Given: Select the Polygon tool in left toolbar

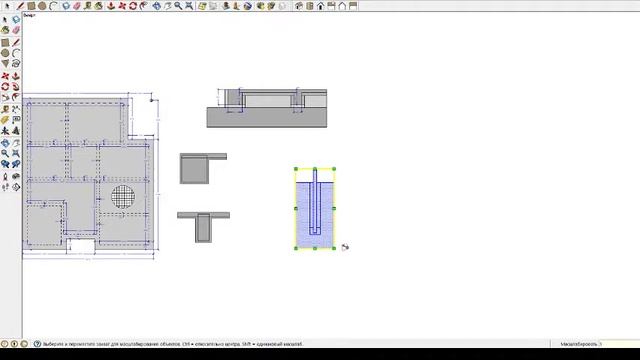Looking at the screenshot, I should point(5,64).
